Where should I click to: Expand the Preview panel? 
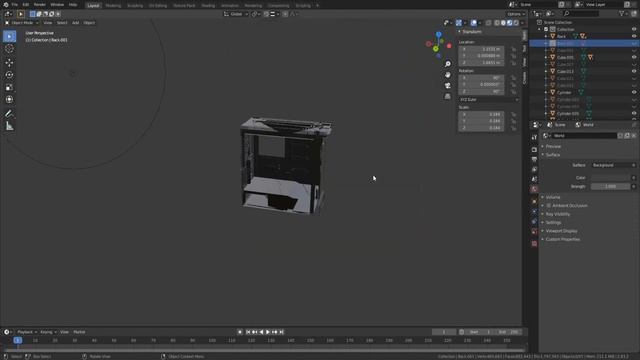pos(553,147)
